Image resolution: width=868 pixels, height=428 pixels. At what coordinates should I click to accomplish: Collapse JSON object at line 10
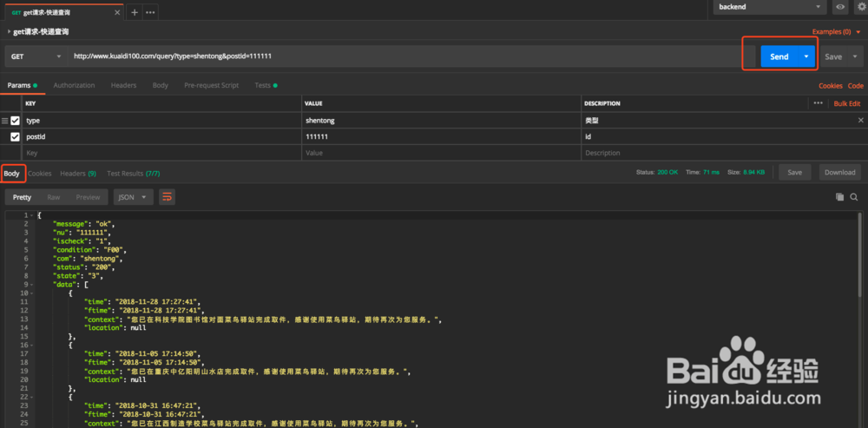tap(32, 293)
